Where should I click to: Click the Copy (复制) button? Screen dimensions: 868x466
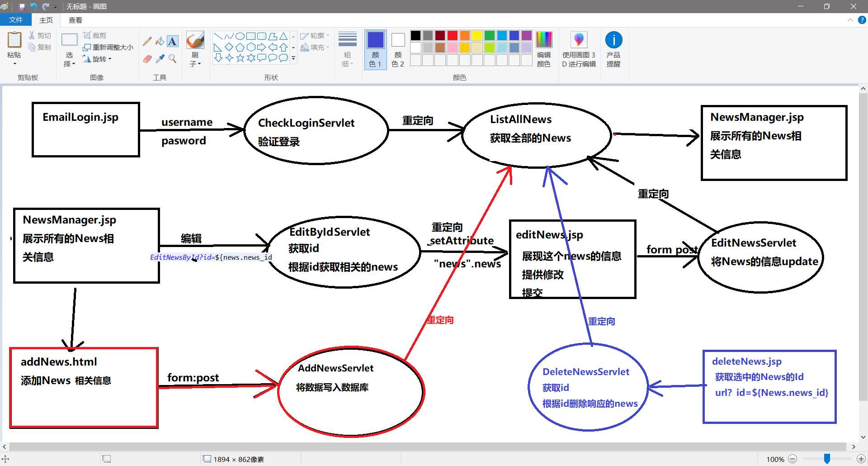click(40, 47)
